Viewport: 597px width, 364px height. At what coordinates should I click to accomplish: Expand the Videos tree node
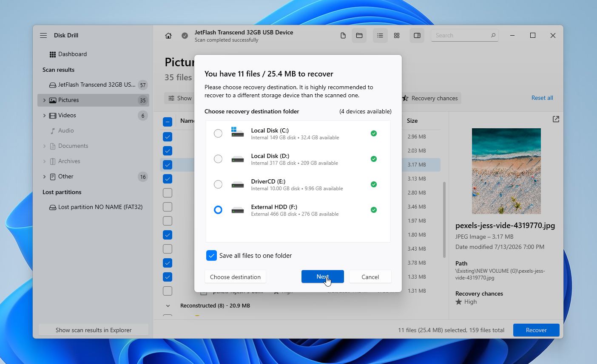44,116
